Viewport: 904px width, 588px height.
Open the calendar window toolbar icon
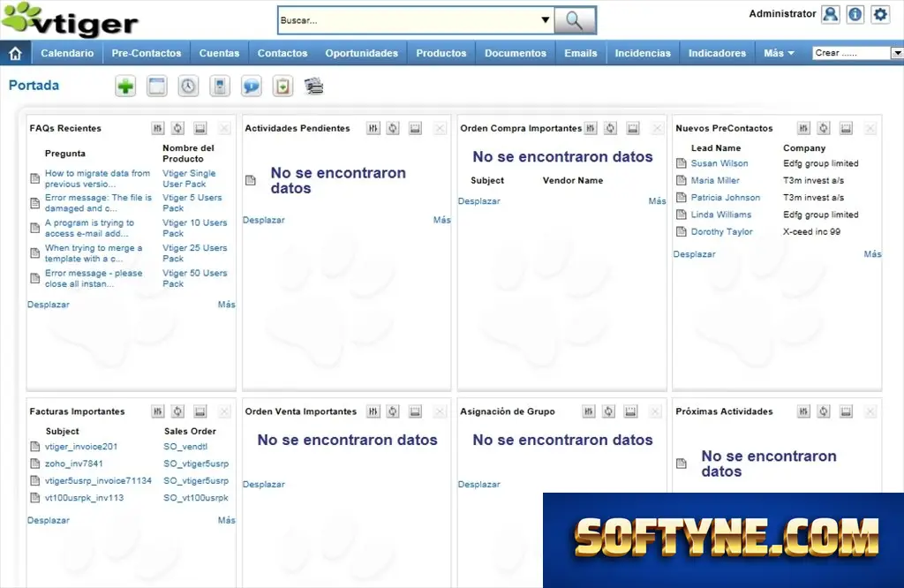point(157,87)
